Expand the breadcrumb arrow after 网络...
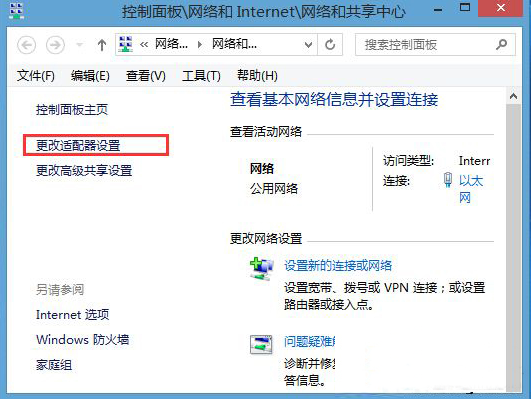Screen dimensions: 531x399 click(x=200, y=44)
